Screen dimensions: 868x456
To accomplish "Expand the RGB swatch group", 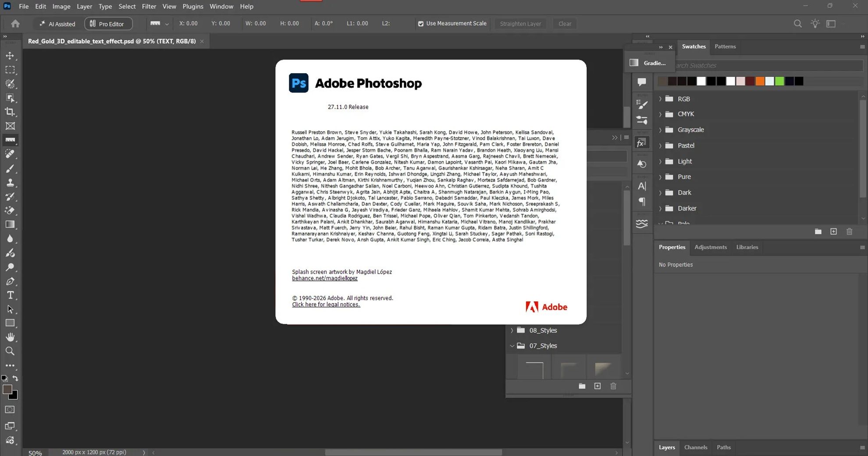I will pos(660,99).
